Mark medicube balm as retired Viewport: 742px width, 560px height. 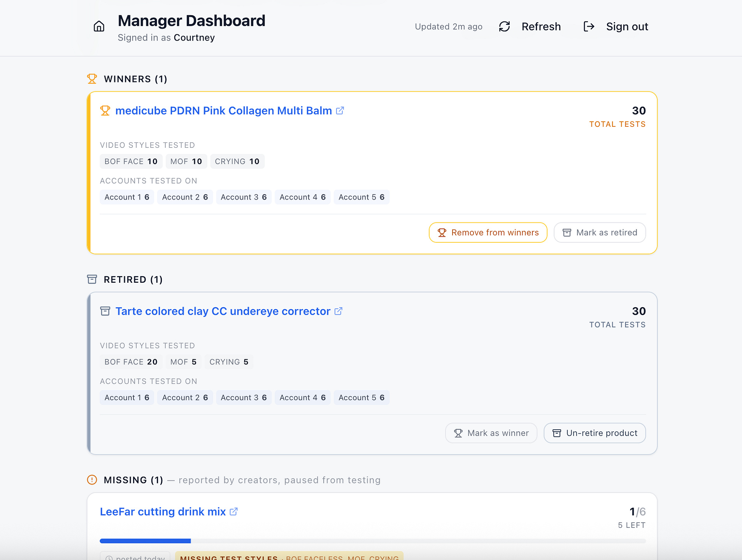[x=600, y=233]
